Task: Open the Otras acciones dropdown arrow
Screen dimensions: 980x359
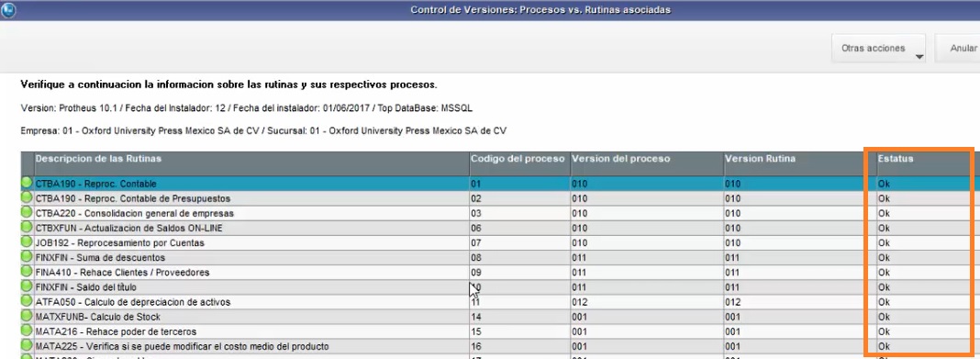Action: click(x=919, y=57)
